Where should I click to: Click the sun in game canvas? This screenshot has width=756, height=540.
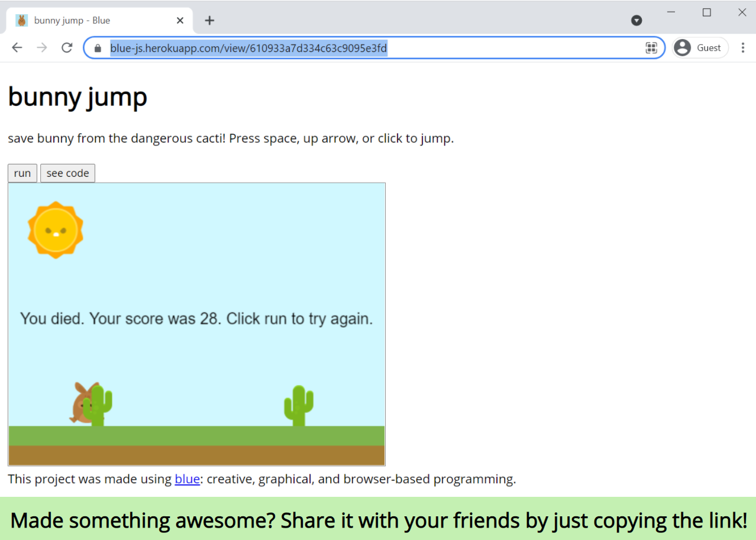56,230
